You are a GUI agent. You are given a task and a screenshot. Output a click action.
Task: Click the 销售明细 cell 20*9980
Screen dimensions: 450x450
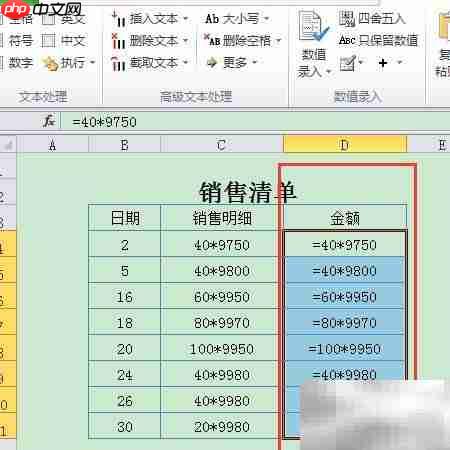[222, 427]
